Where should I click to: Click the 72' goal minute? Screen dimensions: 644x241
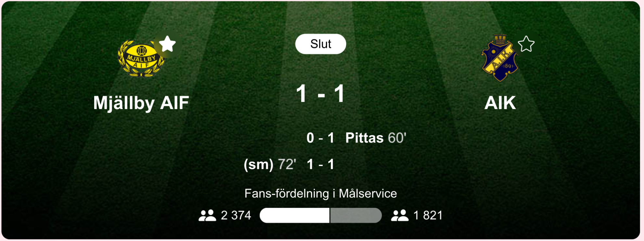coord(287,164)
